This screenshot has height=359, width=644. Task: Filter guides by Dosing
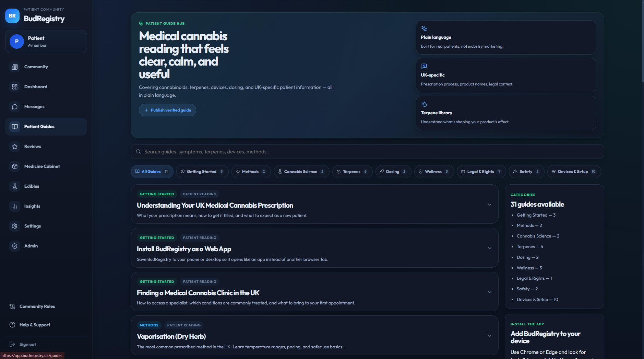(x=393, y=172)
